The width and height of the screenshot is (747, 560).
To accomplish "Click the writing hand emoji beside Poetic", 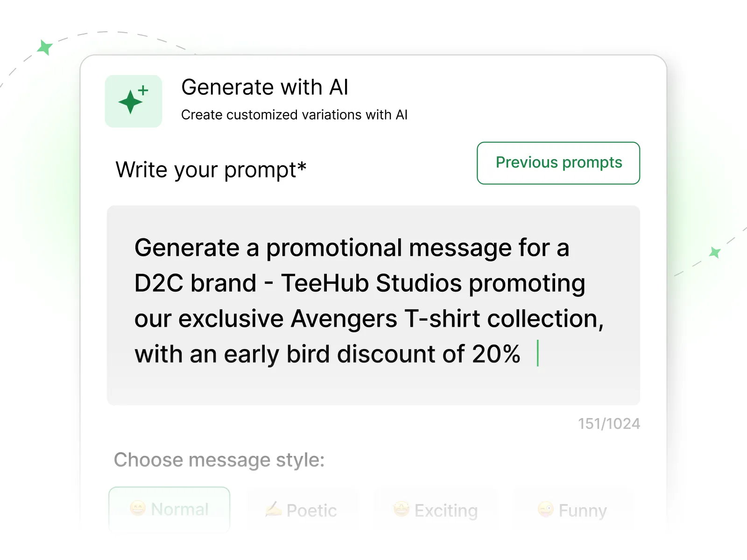I will [273, 510].
